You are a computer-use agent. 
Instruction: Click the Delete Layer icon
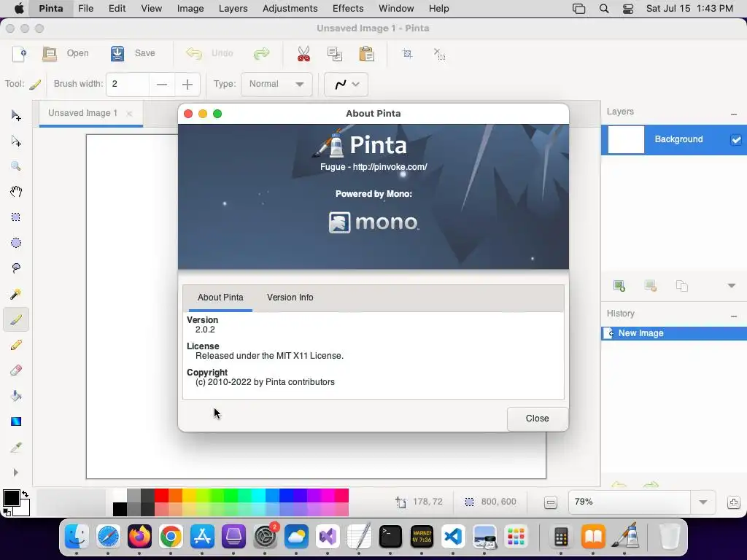click(650, 286)
